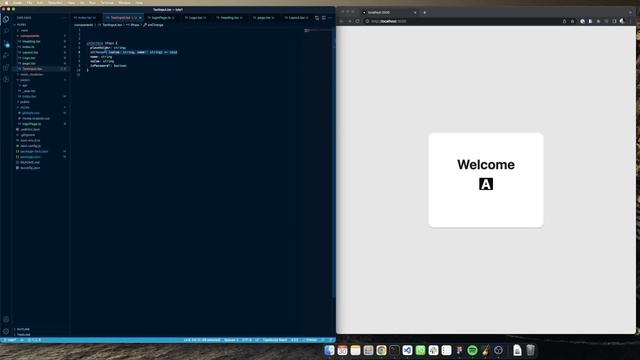Switch to the Logo.tsx editor tab
This screenshot has width=640, height=360.
[x=195, y=18]
